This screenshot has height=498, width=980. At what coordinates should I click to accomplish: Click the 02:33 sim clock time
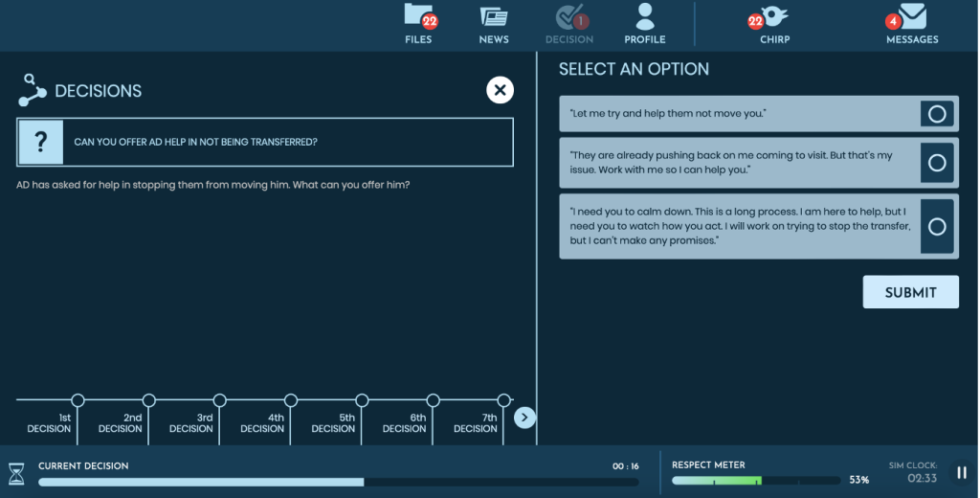pyautogui.click(x=922, y=479)
